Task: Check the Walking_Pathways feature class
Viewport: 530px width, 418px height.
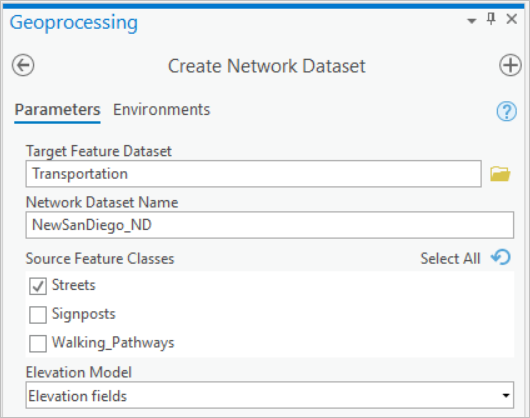Action: tap(38, 344)
